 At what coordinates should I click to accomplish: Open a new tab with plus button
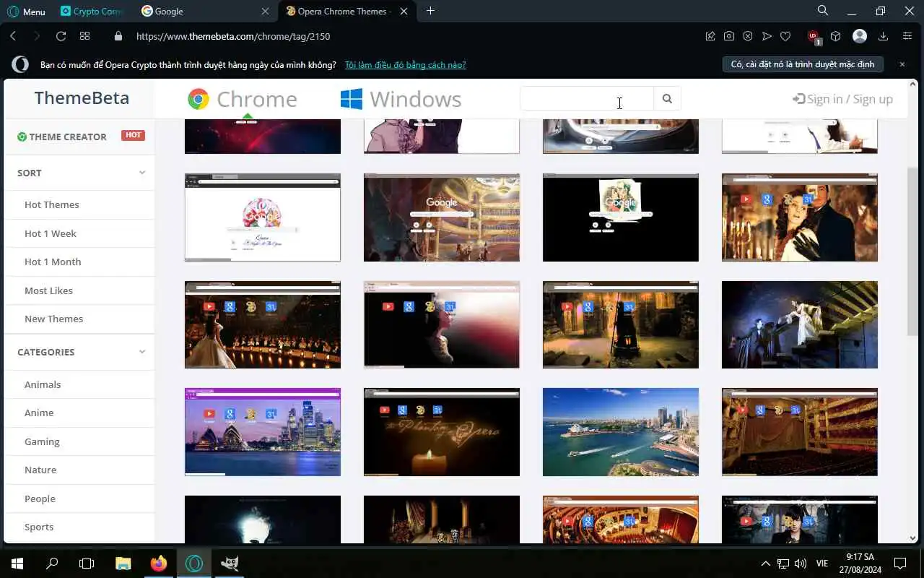430,11
